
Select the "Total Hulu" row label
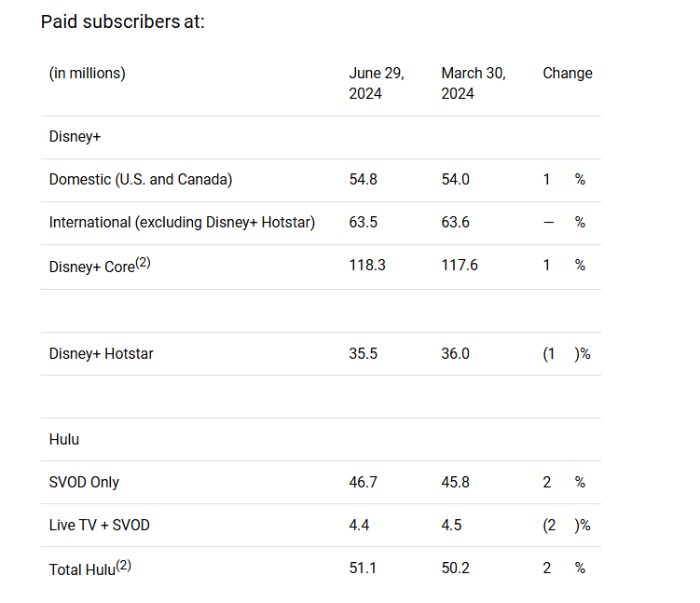(x=89, y=569)
